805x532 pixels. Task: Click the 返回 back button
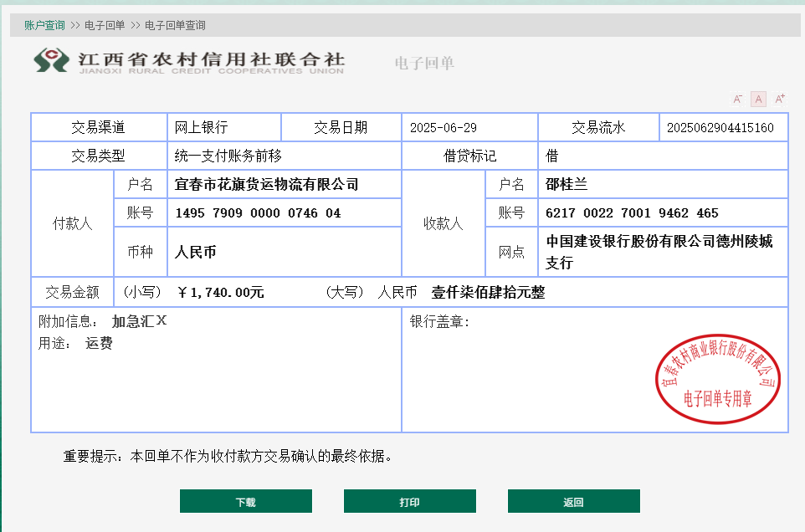tap(573, 501)
